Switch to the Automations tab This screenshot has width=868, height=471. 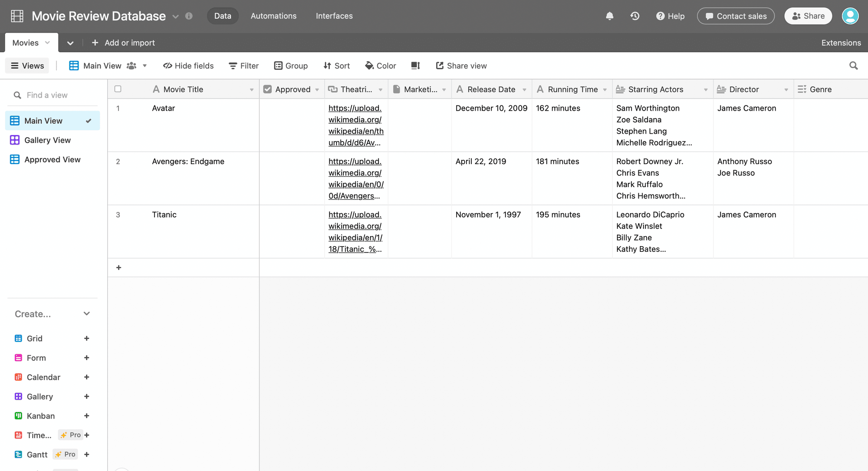273,16
